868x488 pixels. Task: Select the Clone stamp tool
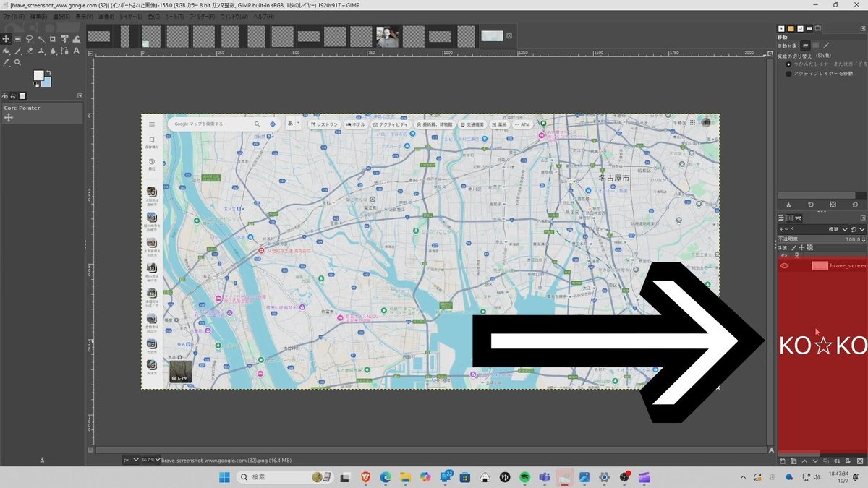(41, 51)
